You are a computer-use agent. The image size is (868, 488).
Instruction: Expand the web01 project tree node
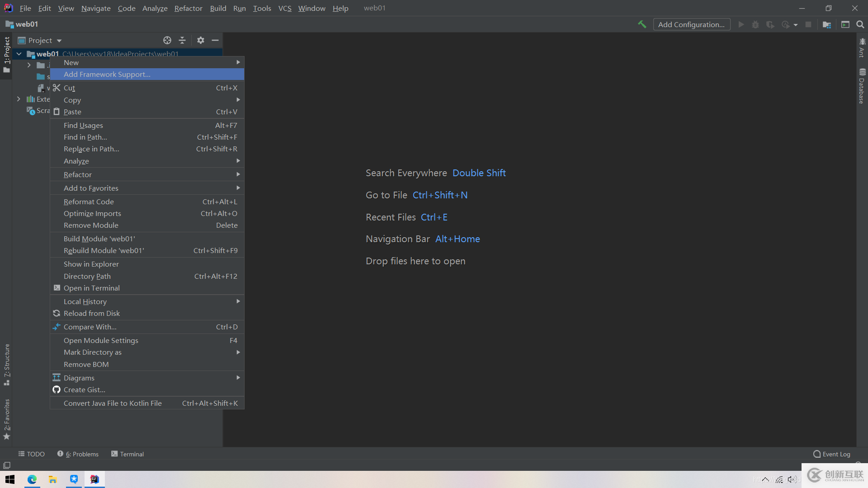coord(20,54)
